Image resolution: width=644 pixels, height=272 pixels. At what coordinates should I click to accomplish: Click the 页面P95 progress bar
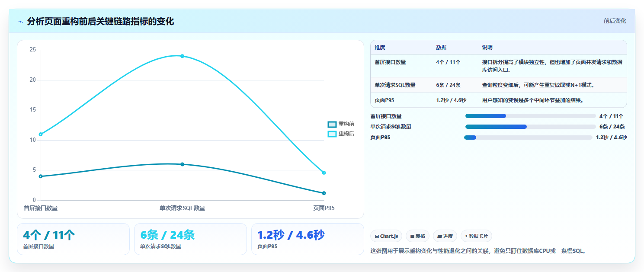tap(528, 138)
